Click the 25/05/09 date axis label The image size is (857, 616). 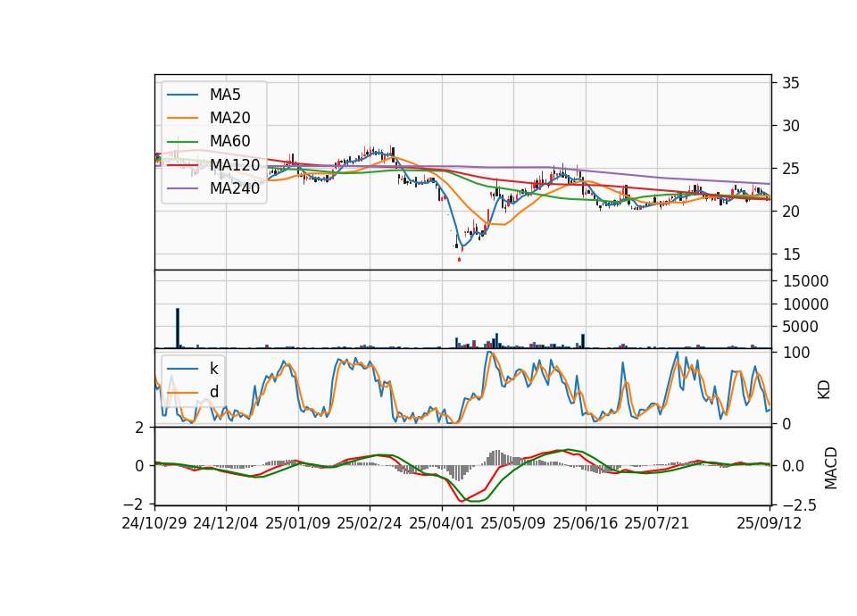pyautogui.click(x=513, y=523)
